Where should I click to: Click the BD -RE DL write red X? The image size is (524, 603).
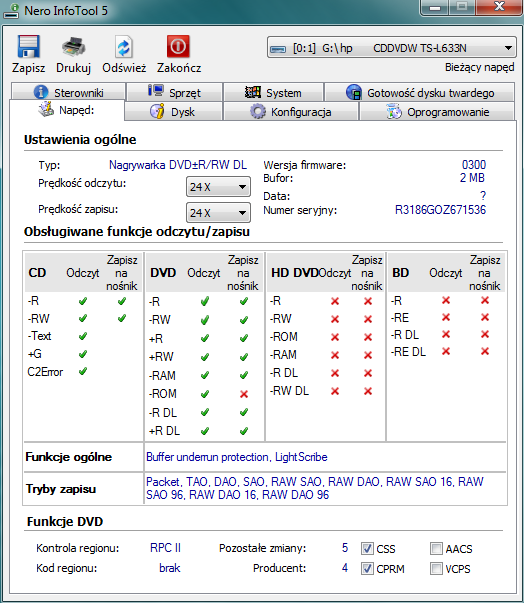(x=485, y=351)
